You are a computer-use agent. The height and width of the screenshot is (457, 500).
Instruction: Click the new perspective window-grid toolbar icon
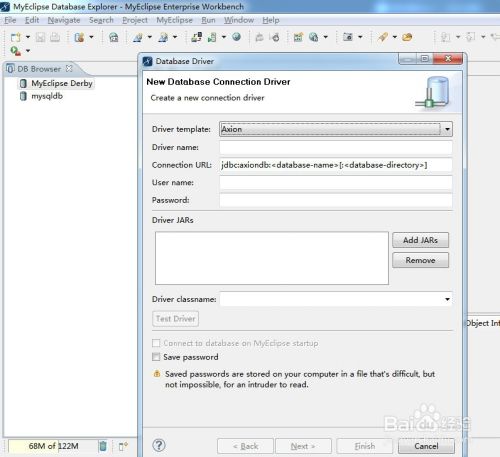pos(298,37)
